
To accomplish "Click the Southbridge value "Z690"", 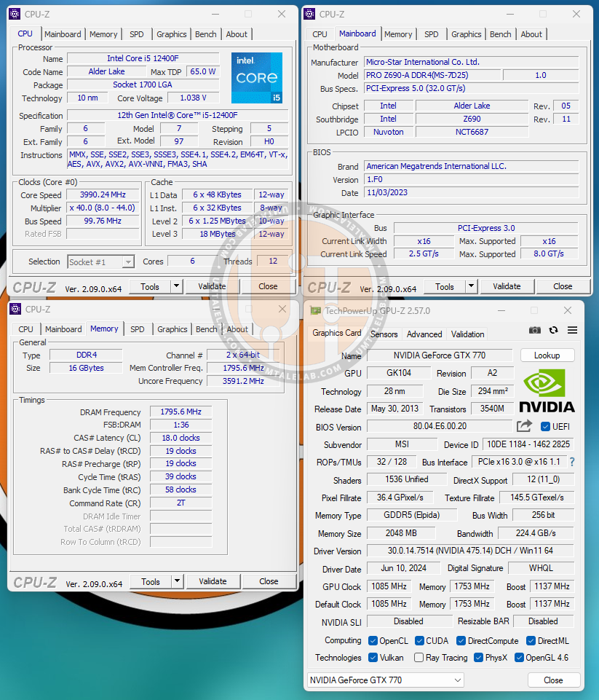I will click(472, 119).
